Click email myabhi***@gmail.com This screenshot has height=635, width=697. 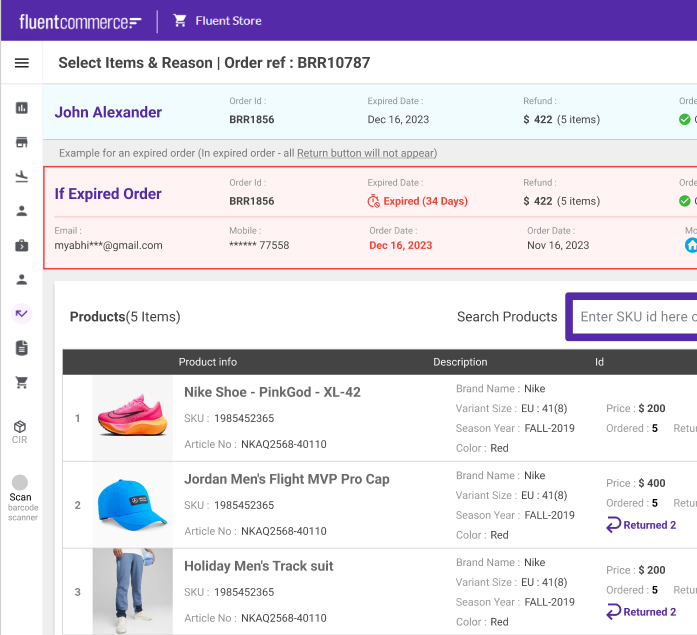108,245
